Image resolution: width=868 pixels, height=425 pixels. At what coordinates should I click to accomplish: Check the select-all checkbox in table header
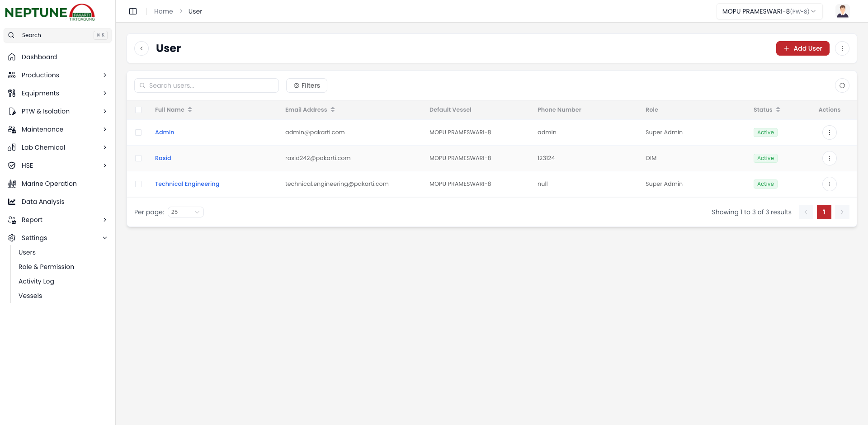pyautogui.click(x=138, y=110)
